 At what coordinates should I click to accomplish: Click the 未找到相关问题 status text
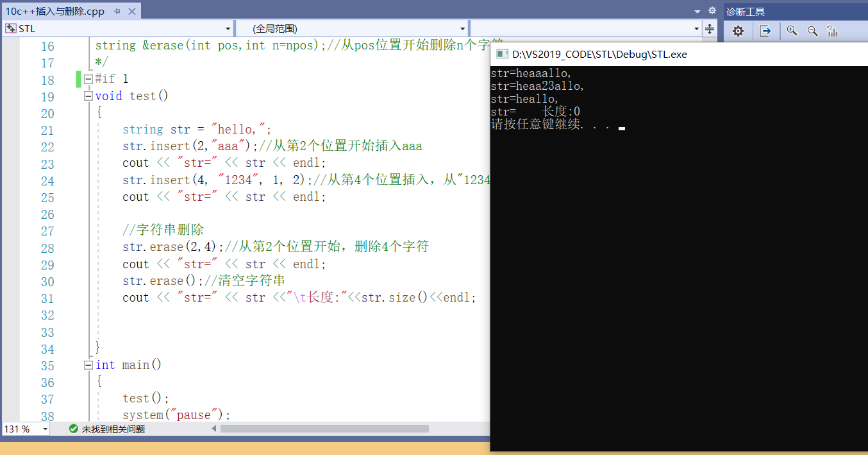click(113, 429)
